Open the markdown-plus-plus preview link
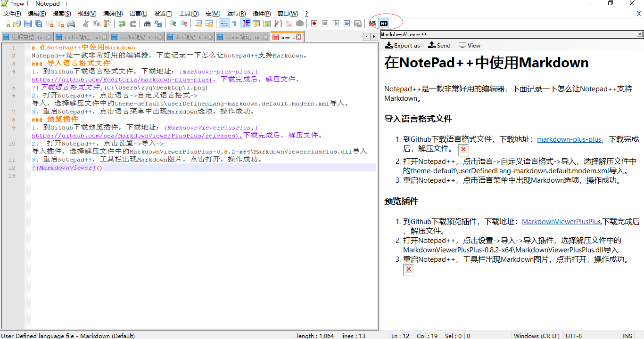 [569, 139]
